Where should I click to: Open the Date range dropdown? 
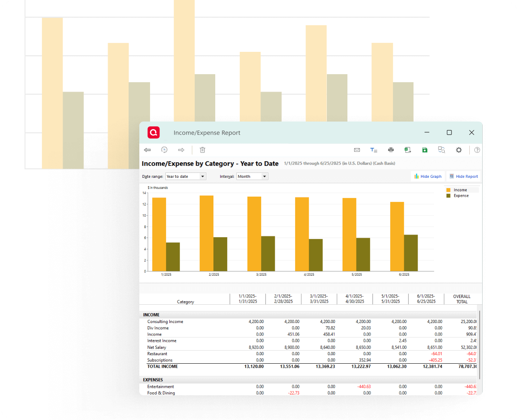click(185, 176)
